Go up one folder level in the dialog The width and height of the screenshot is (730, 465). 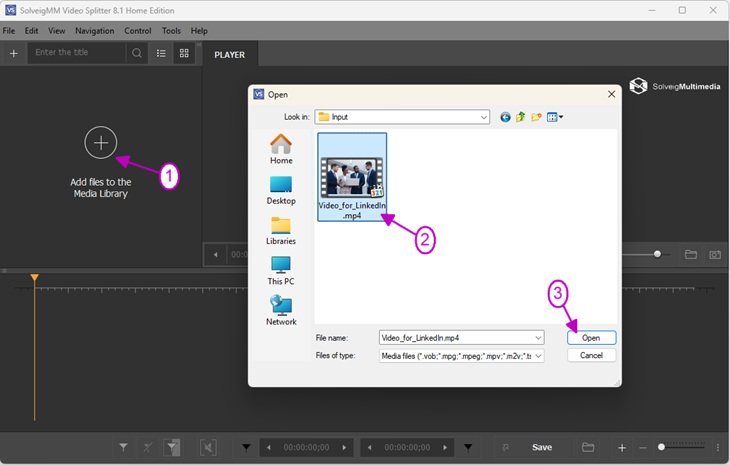(520, 117)
